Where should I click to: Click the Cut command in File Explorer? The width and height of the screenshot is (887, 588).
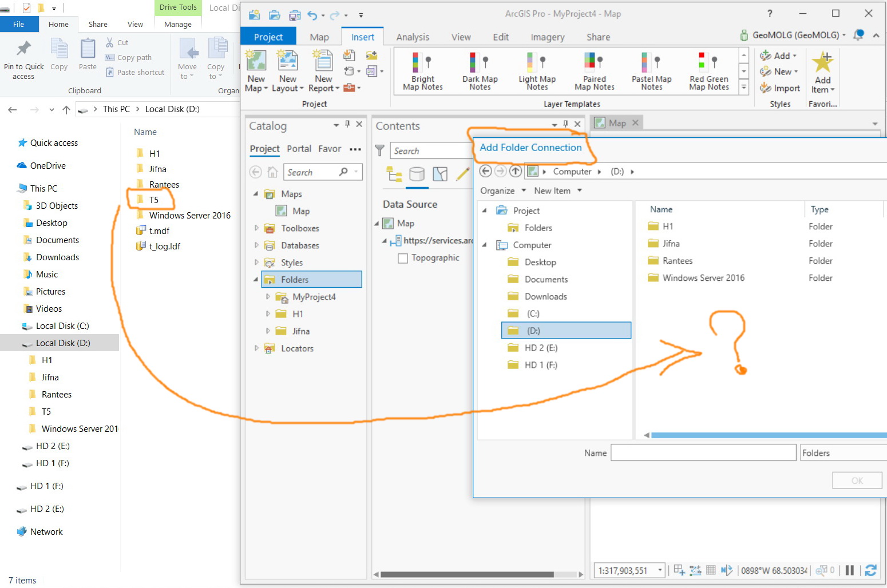click(x=117, y=42)
